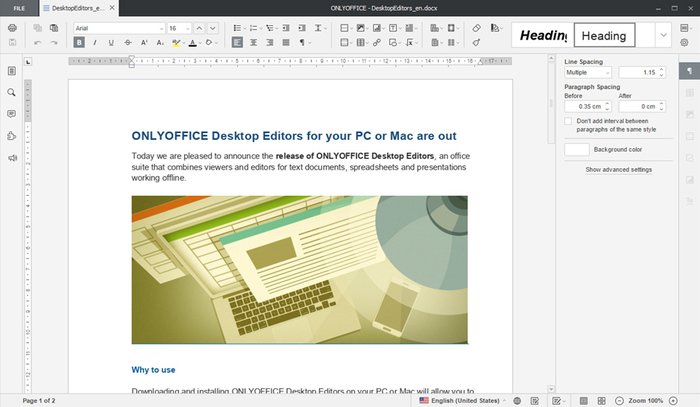Expand the Line Spacing Multiple dropdown

click(588, 73)
